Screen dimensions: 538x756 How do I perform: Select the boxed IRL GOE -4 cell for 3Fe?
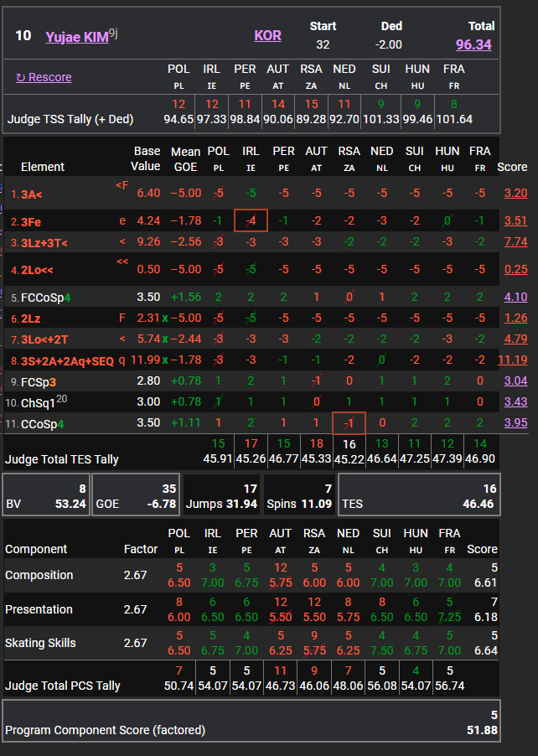pyautogui.click(x=251, y=221)
